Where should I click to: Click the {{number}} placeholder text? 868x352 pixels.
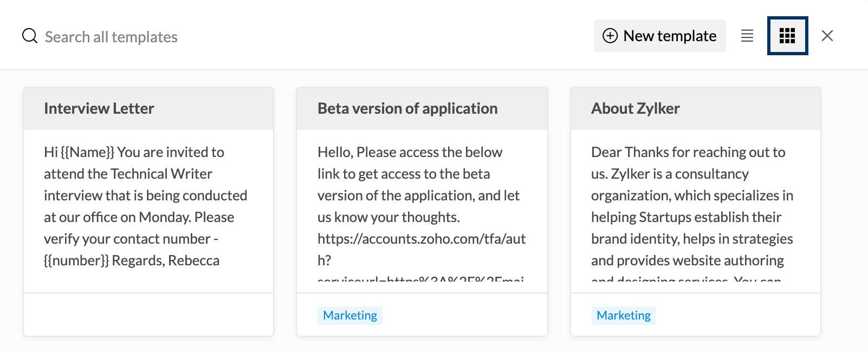[76, 260]
